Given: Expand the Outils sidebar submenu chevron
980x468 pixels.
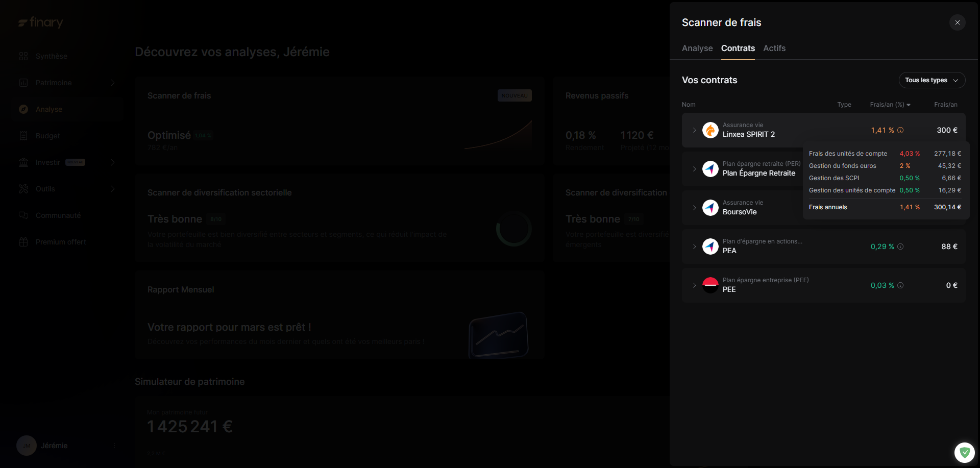Looking at the screenshot, I should coord(113,189).
